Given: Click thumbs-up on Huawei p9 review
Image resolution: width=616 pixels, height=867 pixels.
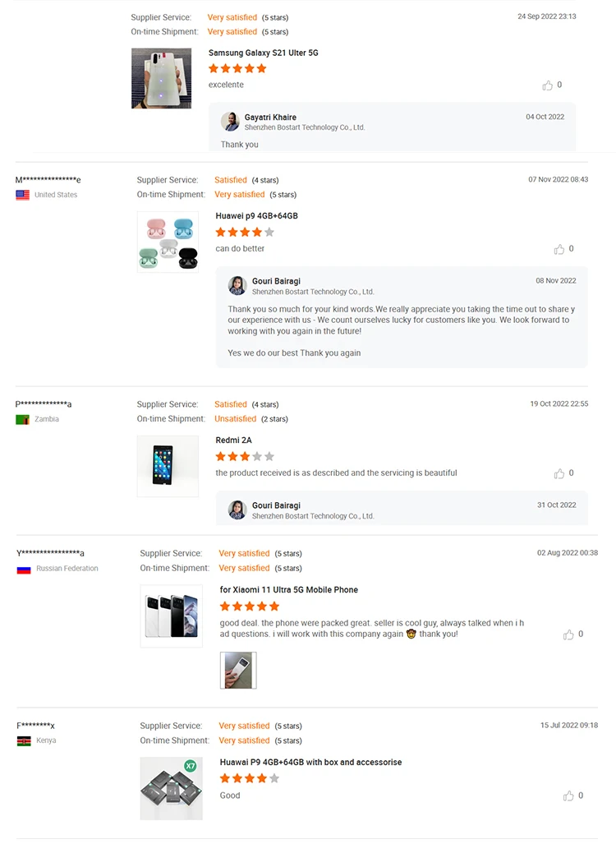Looking at the screenshot, I should (559, 249).
